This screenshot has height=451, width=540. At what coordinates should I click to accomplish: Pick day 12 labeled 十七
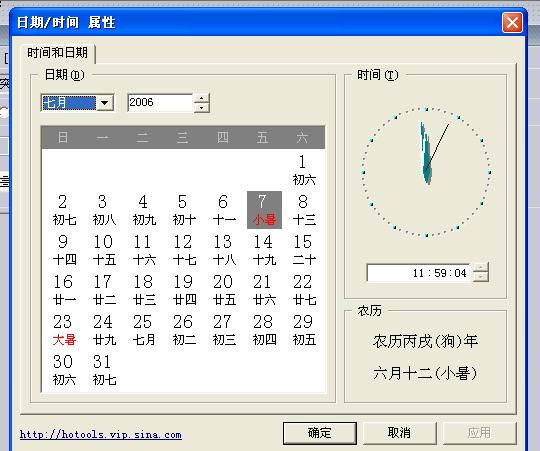point(184,250)
